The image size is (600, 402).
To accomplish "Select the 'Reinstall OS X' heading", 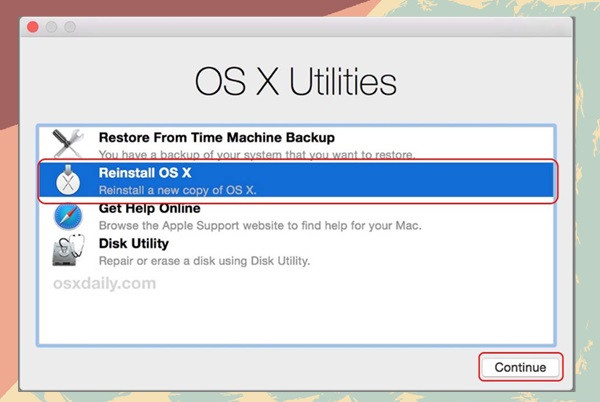I will tap(145, 173).
